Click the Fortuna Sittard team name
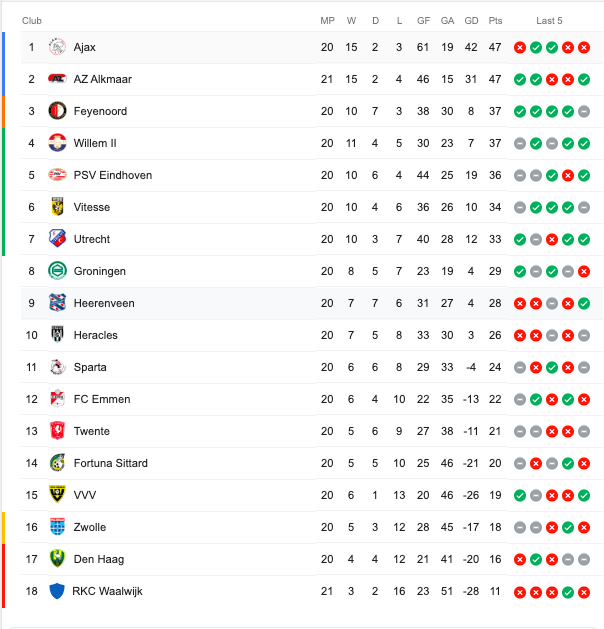 (111, 463)
